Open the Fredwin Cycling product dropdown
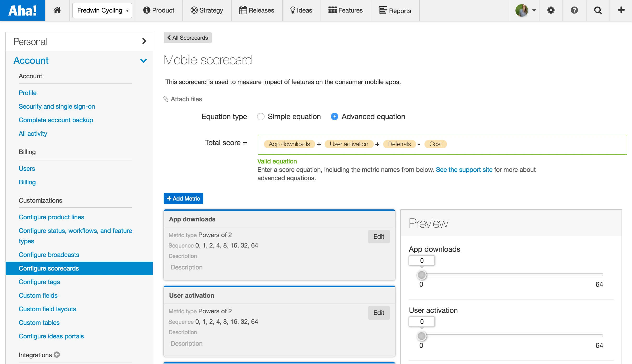This screenshot has width=632, height=364. tap(102, 10)
